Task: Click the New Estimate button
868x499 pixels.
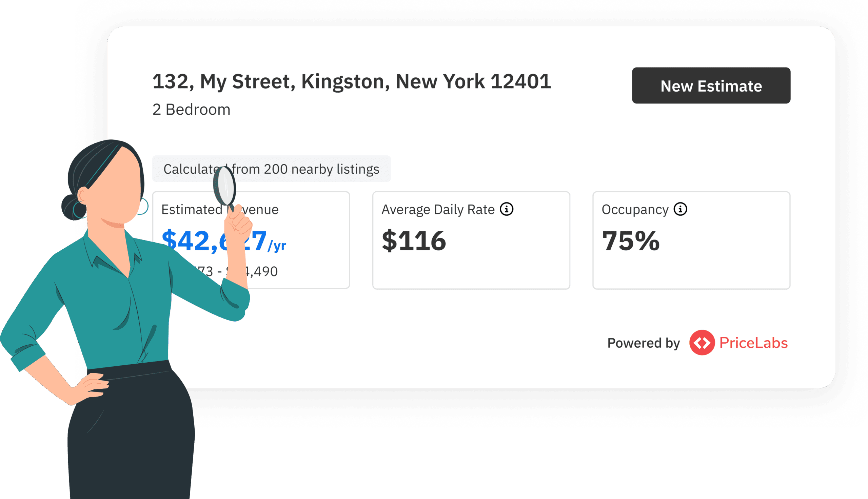Action: (711, 86)
